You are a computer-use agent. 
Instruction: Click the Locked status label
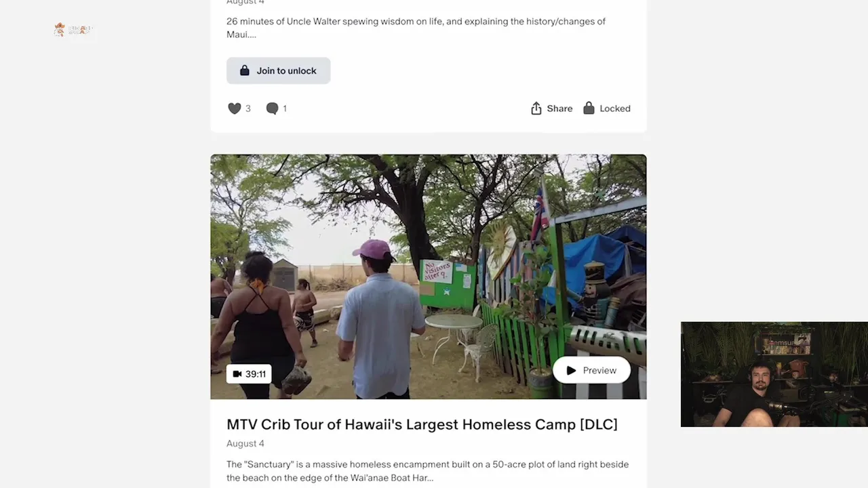pos(615,108)
